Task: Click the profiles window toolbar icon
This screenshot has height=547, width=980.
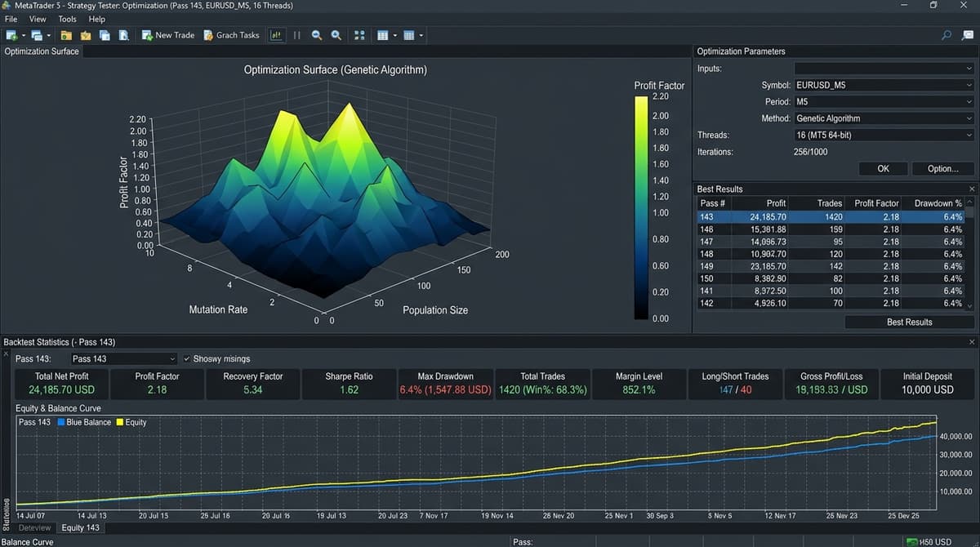Action: tap(36, 35)
